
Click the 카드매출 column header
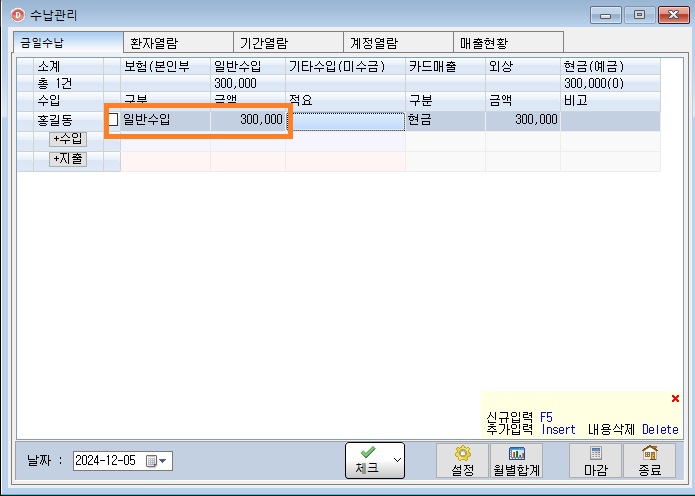click(x=445, y=66)
